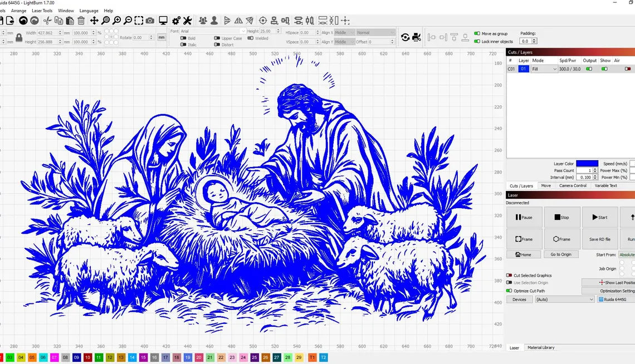Click the lock aspect ratio icon
Image resolution: width=635 pixels, height=364 pixels.
[19, 37]
